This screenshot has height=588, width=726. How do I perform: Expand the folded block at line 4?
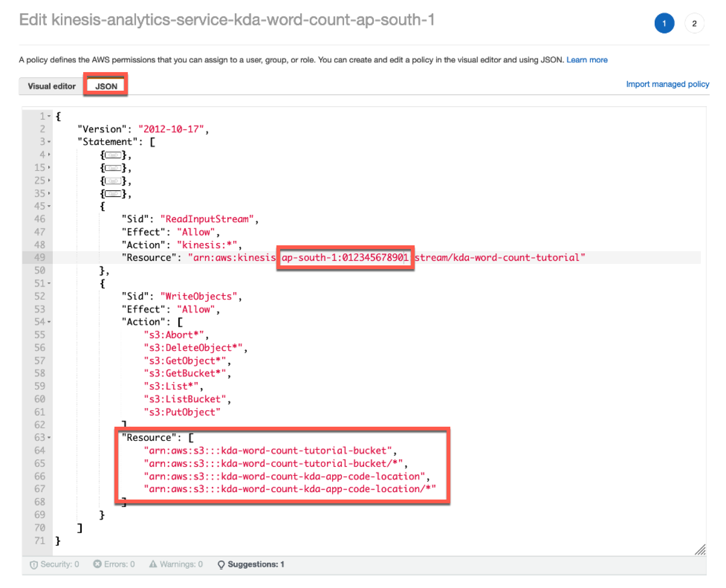click(49, 155)
